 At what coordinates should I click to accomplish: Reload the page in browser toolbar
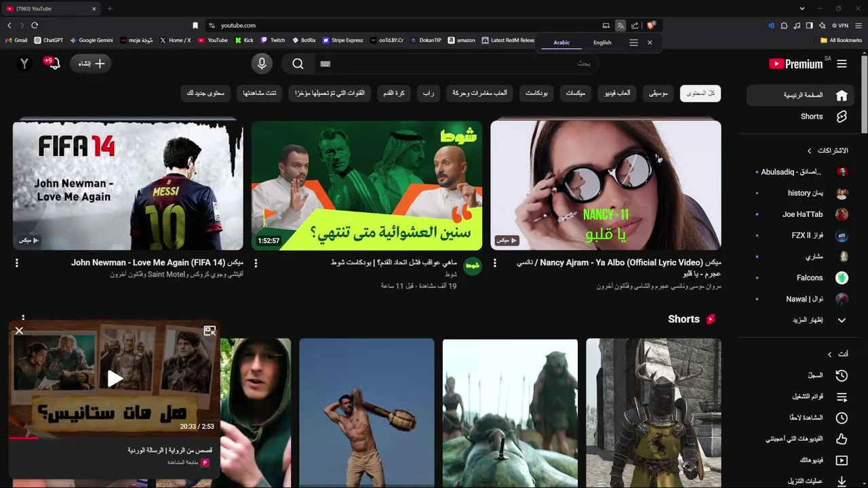tap(35, 25)
